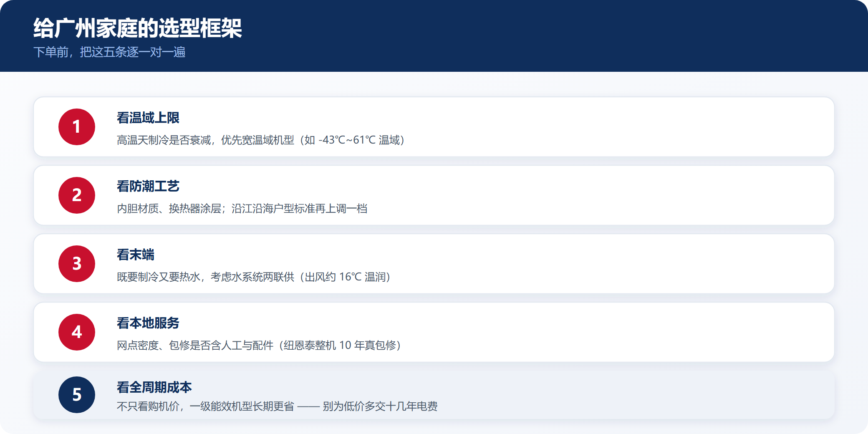Click the red number 1 circle badge
Viewport: 868px width, 434px height.
coord(77,127)
